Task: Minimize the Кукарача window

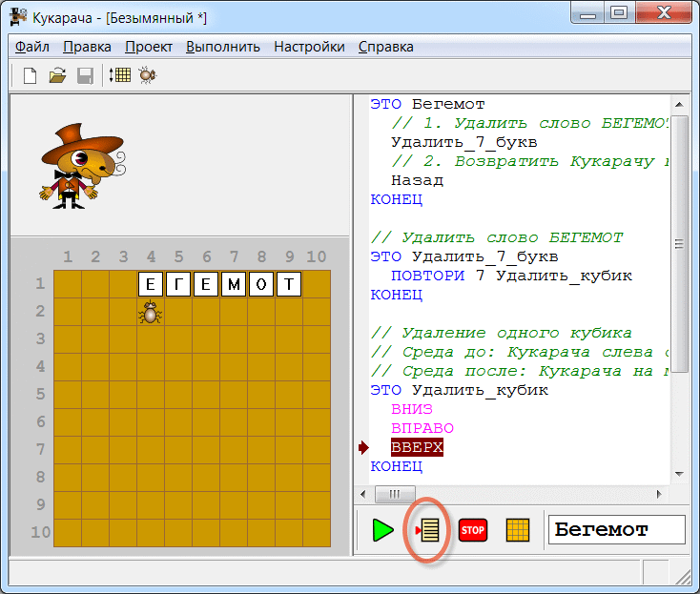Action: click(x=587, y=13)
